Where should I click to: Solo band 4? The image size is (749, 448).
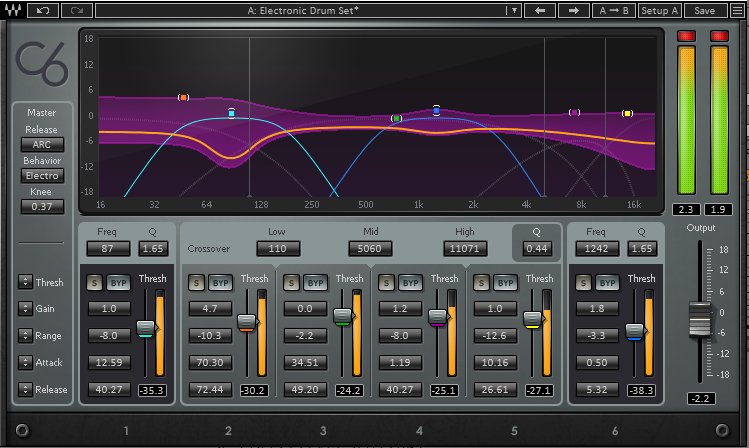pyautogui.click(x=386, y=283)
